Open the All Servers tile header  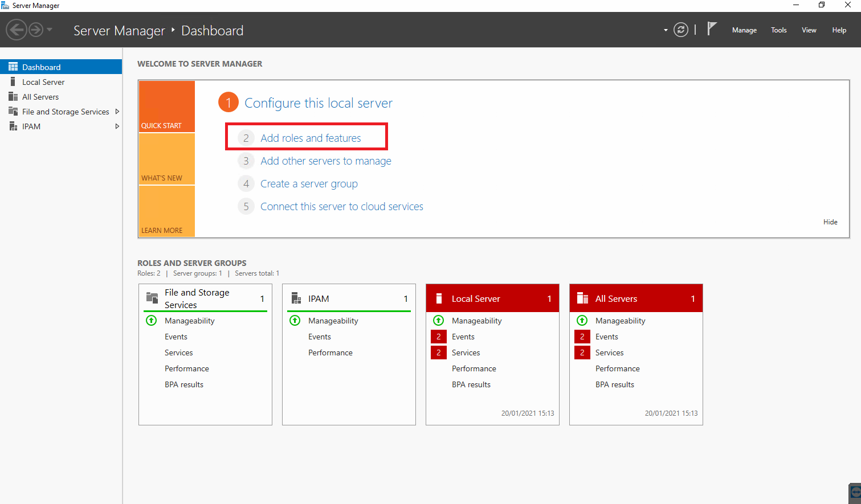click(636, 298)
